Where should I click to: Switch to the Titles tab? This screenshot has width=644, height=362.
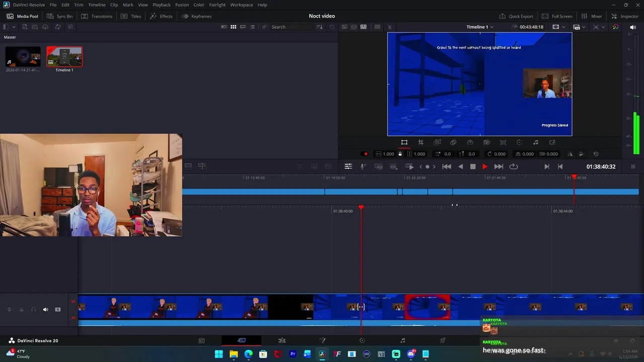click(x=131, y=16)
